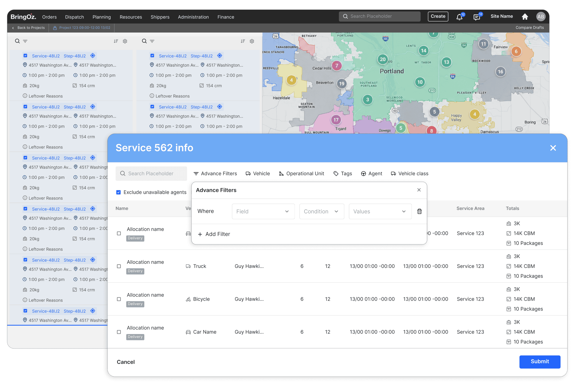This screenshot has width=574, height=392.
Task: Click search icon in second list panel
Action: [144, 41]
